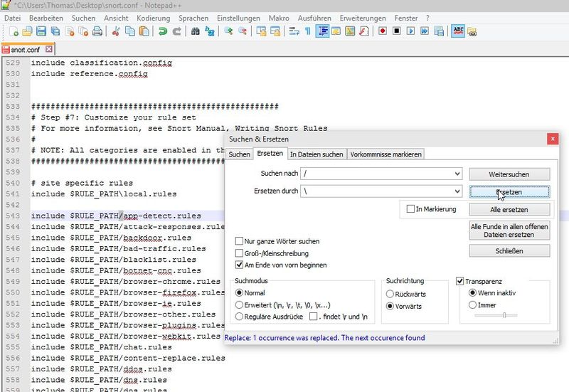Enable 'Nur ganze Wörter suchen'

point(239,241)
